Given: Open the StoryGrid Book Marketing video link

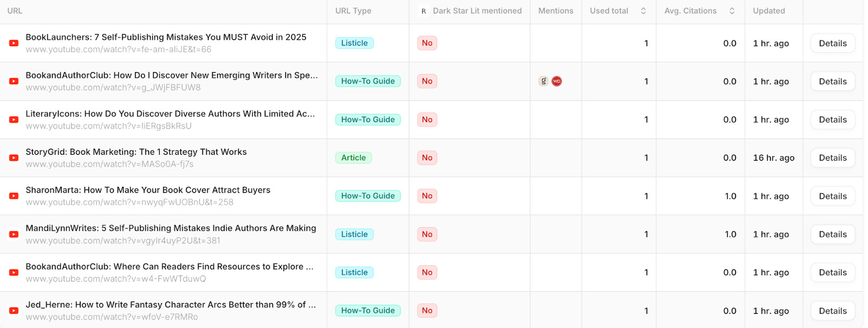Looking at the screenshot, I should pos(136,152).
